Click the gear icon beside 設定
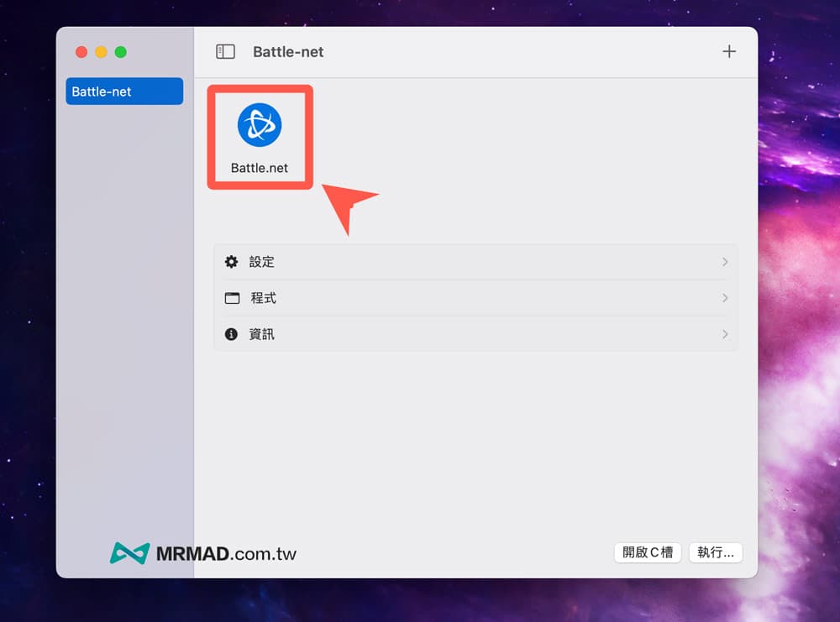 pyautogui.click(x=232, y=262)
